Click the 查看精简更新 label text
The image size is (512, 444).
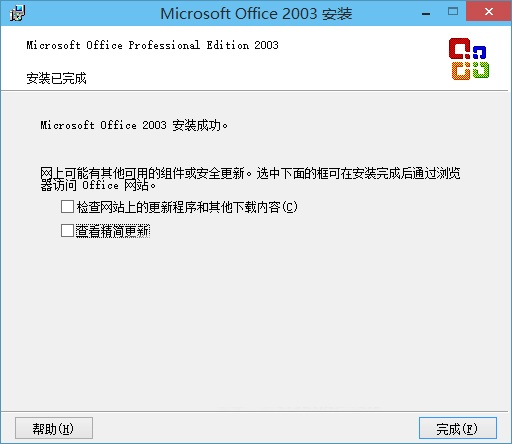click(113, 231)
